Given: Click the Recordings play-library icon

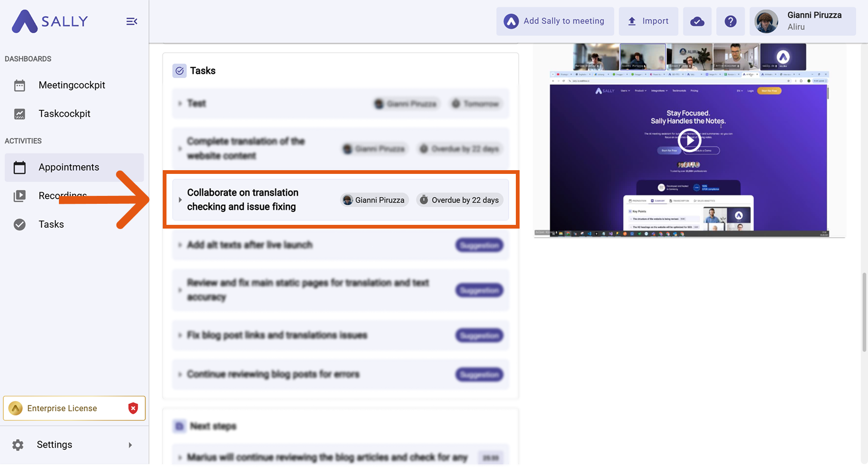Looking at the screenshot, I should (x=20, y=196).
